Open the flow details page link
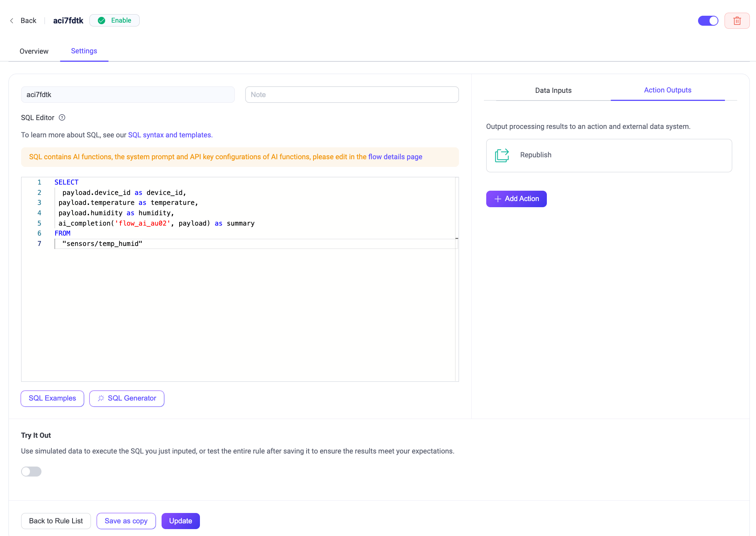This screenshot has height=536, width=756. [x=395, y=157]
